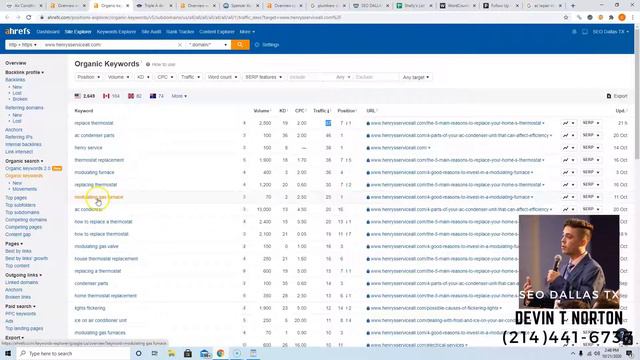Viewport: 640px width, 360px height.
Task: Open Keywords Explorer in top menu
Action: pos(116,32)
